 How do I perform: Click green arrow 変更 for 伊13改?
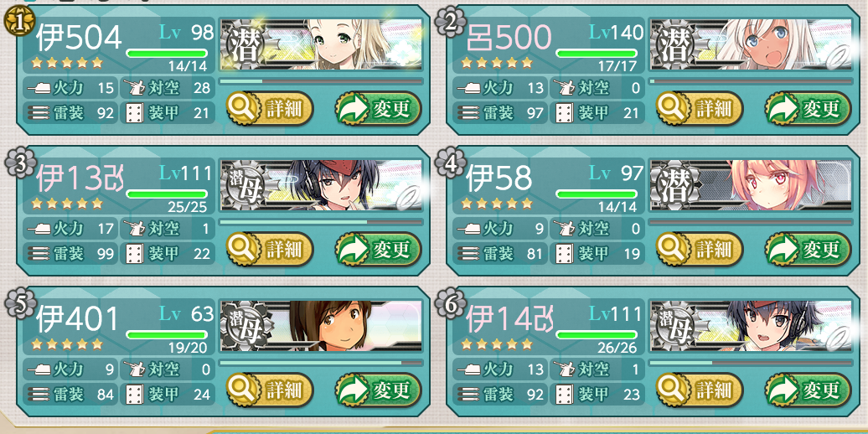pos(379,250)
